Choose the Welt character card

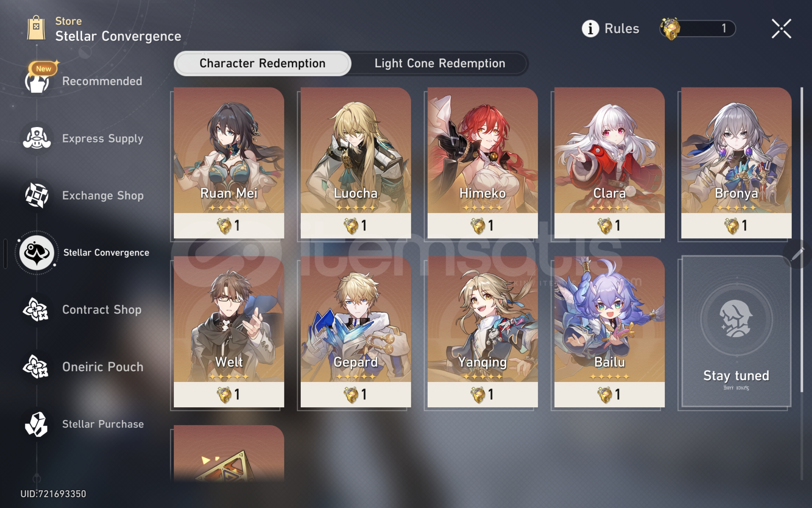point(229,332)
